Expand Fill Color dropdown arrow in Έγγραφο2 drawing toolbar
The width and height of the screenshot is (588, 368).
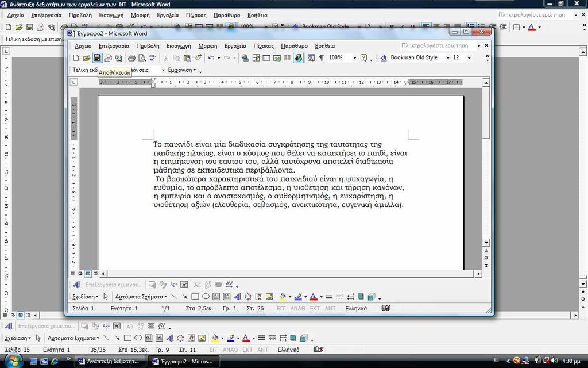coord(289,297)
